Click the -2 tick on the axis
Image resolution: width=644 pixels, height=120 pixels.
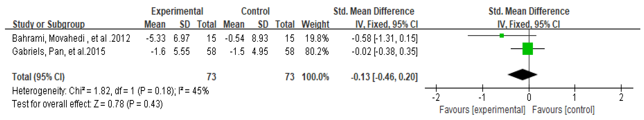[x=436, y=97]
